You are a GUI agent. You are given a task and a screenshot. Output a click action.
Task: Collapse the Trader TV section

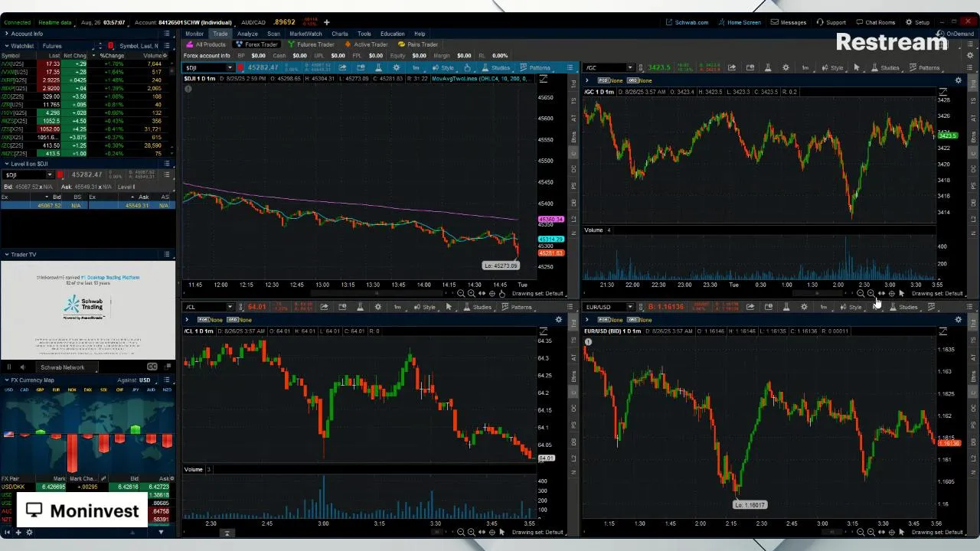coord(6,254)
